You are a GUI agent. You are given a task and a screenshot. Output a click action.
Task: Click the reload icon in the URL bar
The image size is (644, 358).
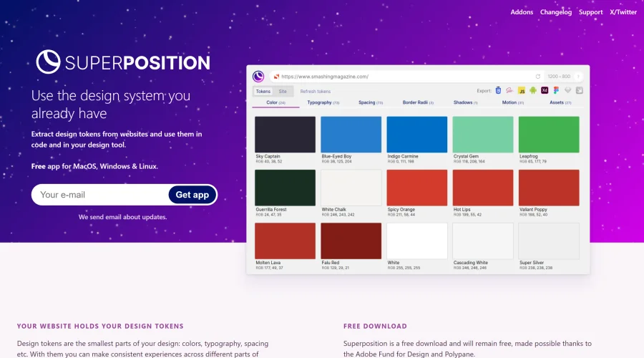pos(537,77)
